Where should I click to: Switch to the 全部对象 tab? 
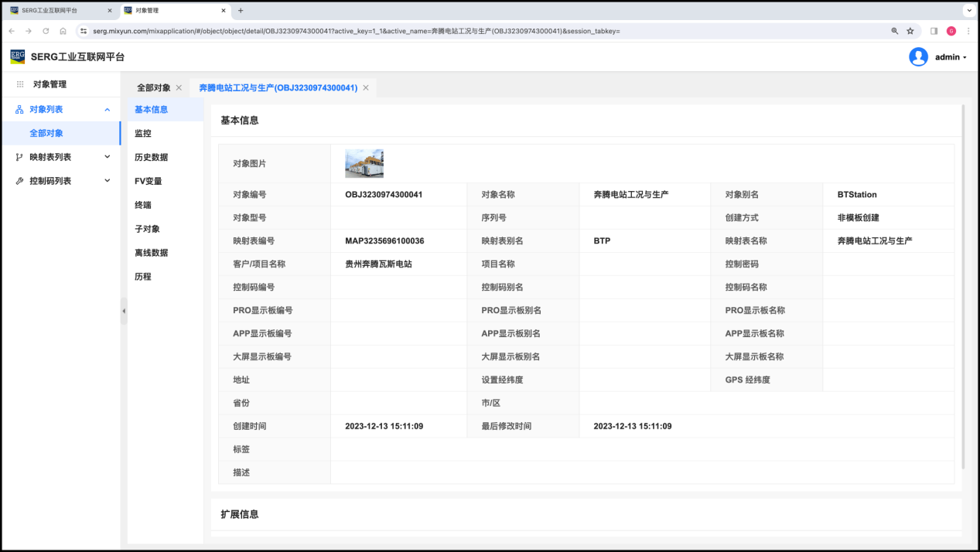click(153, 88)
